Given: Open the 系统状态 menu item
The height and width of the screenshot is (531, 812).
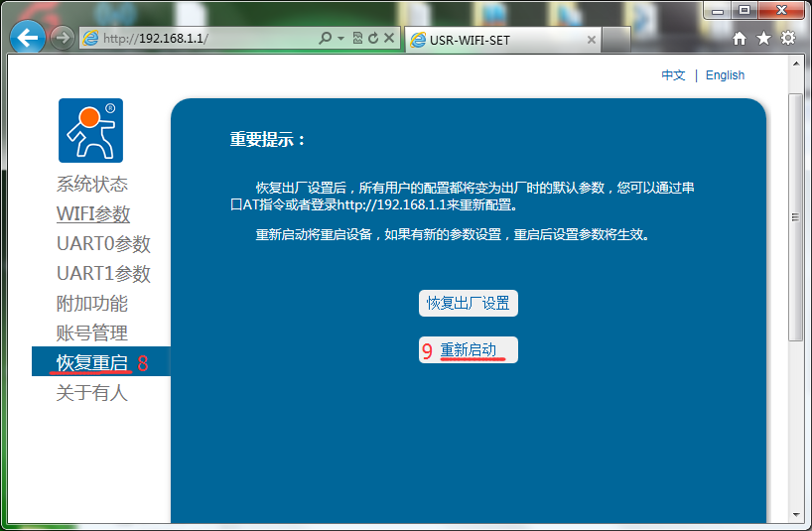Looking at the screenshot, I should 92,185.
